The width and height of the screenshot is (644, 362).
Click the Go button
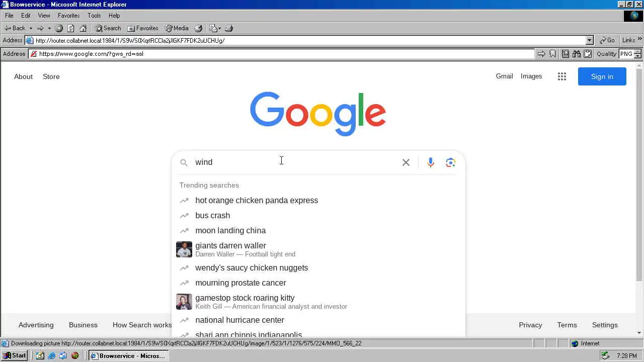point(607,40)
